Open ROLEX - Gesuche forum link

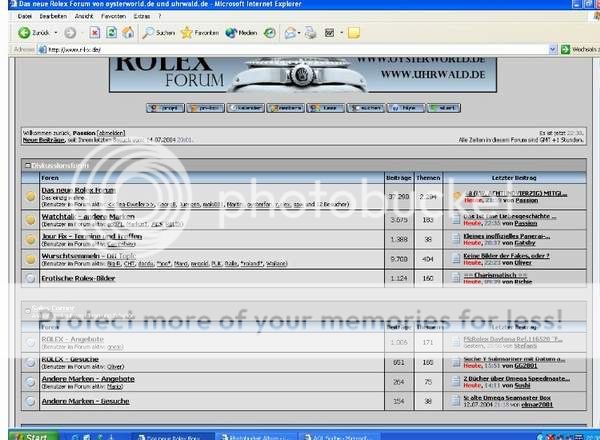click(70, 359)
